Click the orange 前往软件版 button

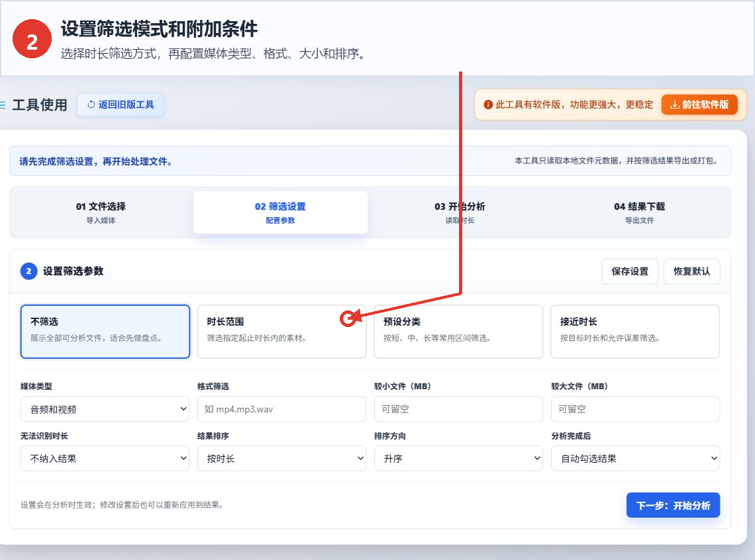tap(699, 105)
